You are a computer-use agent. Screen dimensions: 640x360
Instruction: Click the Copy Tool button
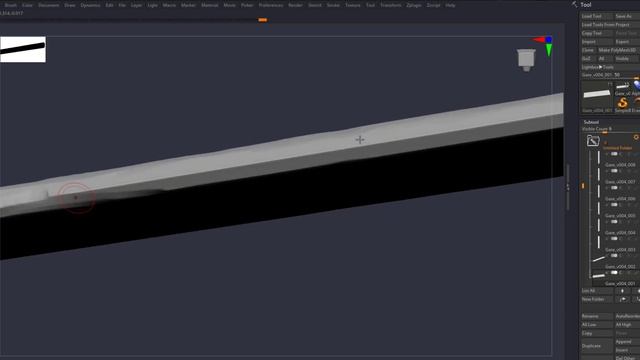pyautogui.click(x=597, y=33)
